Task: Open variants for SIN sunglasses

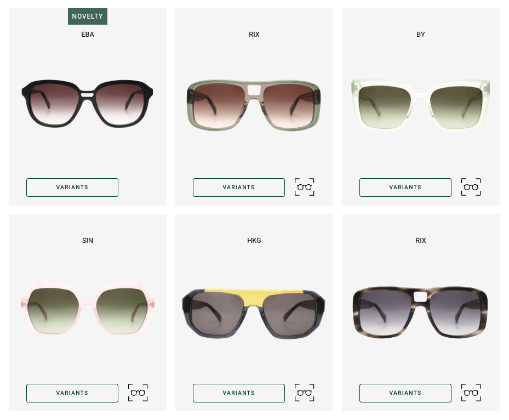Action: pyautogui.click(x=72, y=393)
